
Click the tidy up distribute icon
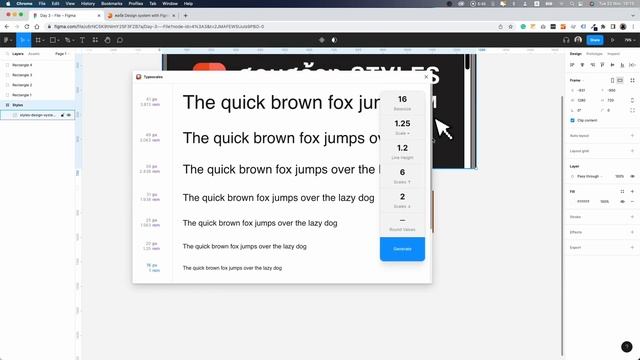tap(633, 65)
